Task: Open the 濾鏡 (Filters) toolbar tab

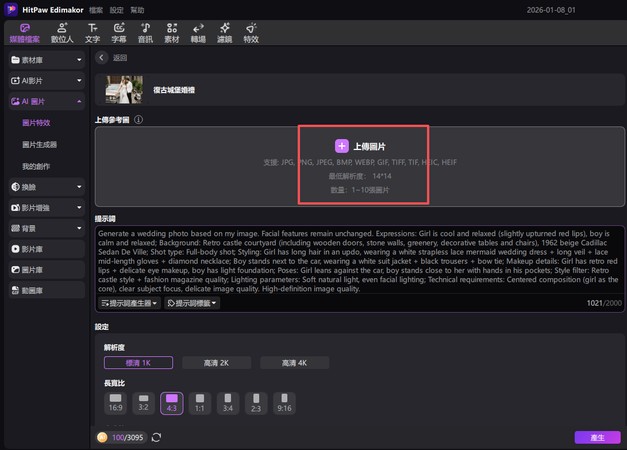Action: [224, 33]
